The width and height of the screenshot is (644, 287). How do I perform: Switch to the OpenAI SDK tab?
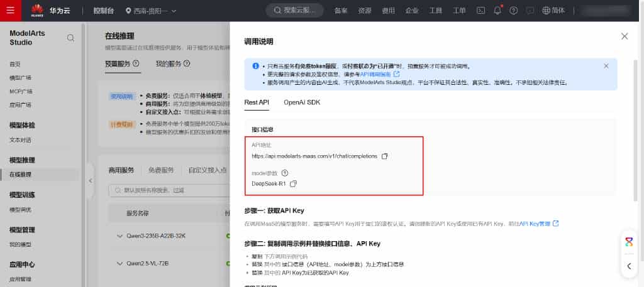click(302, 102)
